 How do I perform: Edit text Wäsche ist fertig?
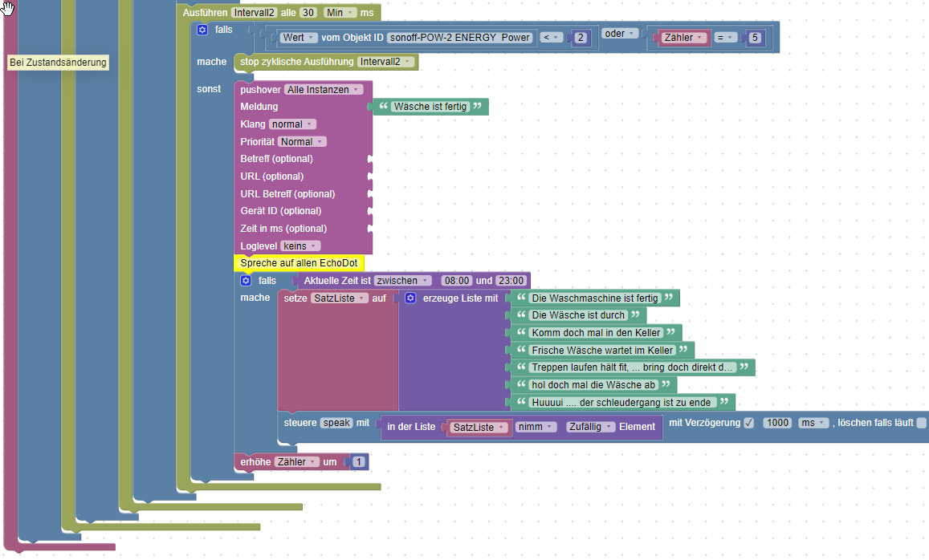coord(430,107)
